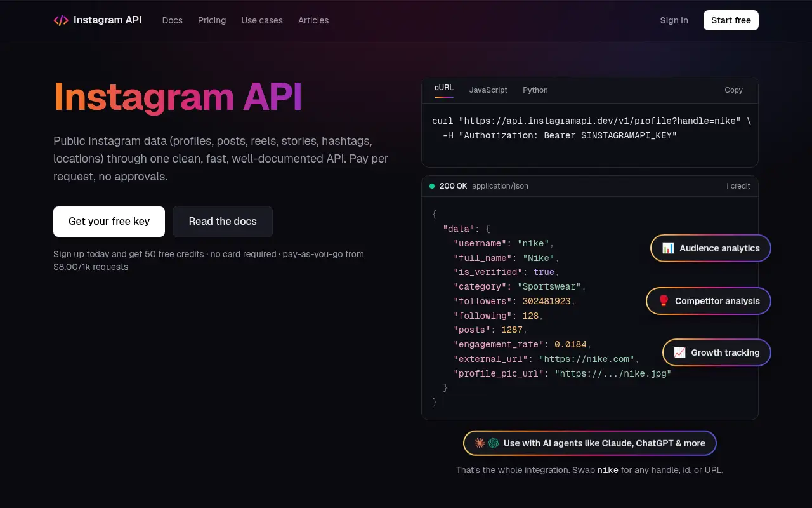Click the bar chart icon in Audience analytics

click(668, 248)
